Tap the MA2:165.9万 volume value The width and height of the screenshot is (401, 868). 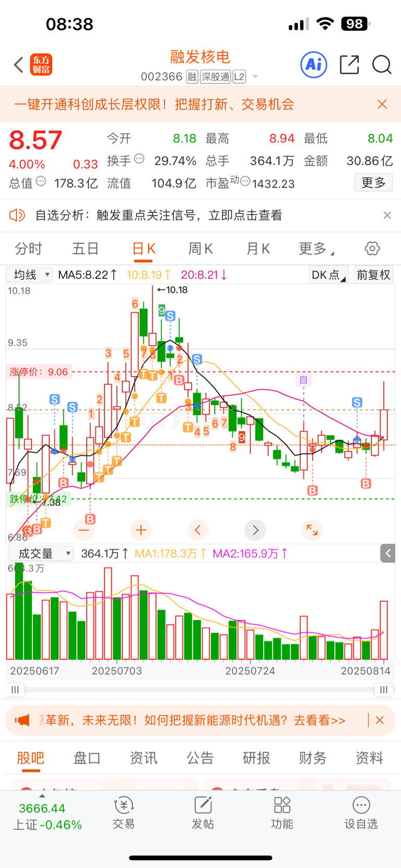point(250,554)
